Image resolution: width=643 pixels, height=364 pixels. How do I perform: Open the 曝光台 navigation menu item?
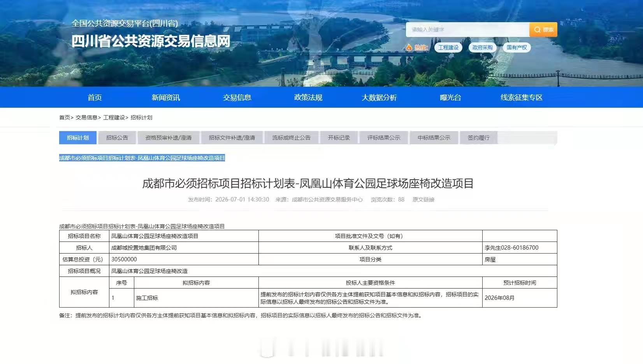click(x=450, y=97)
